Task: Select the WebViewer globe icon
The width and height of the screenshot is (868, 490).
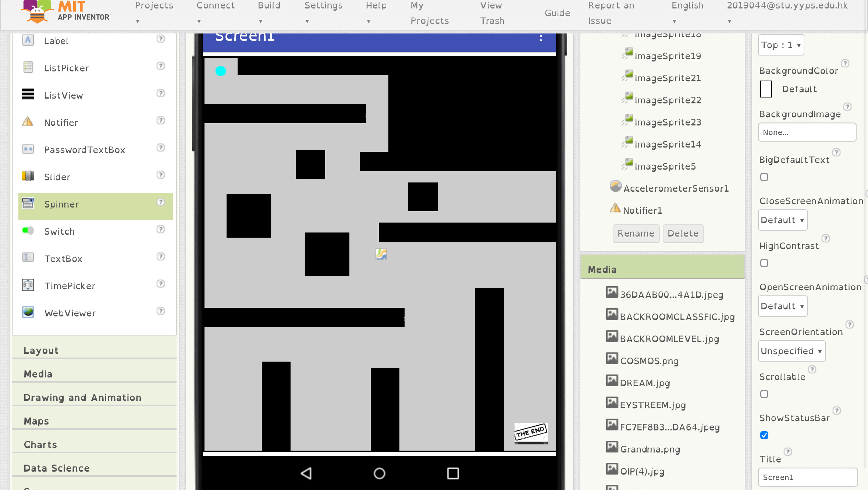Action: coord(28,312)
